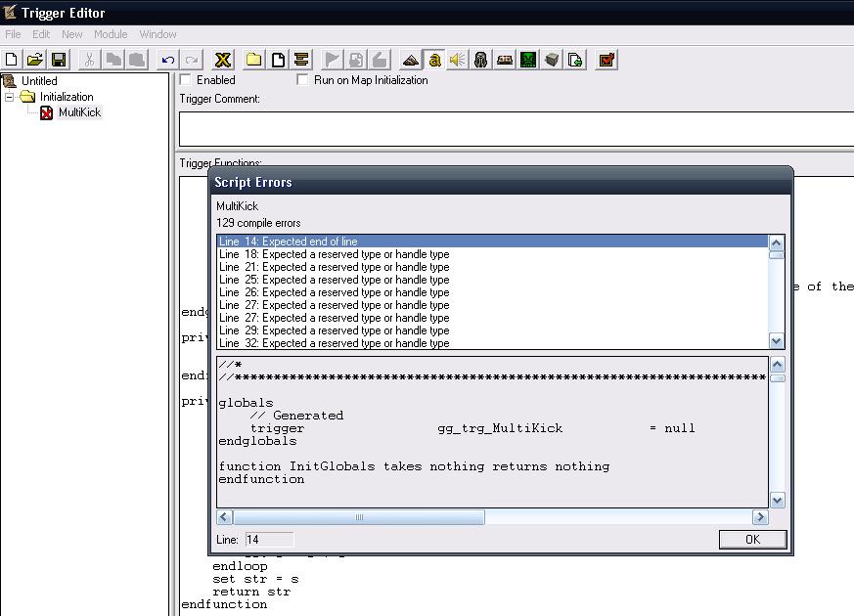Click the Save disk icon
Viewport: 854px width, 616px height.
(59, 60)
